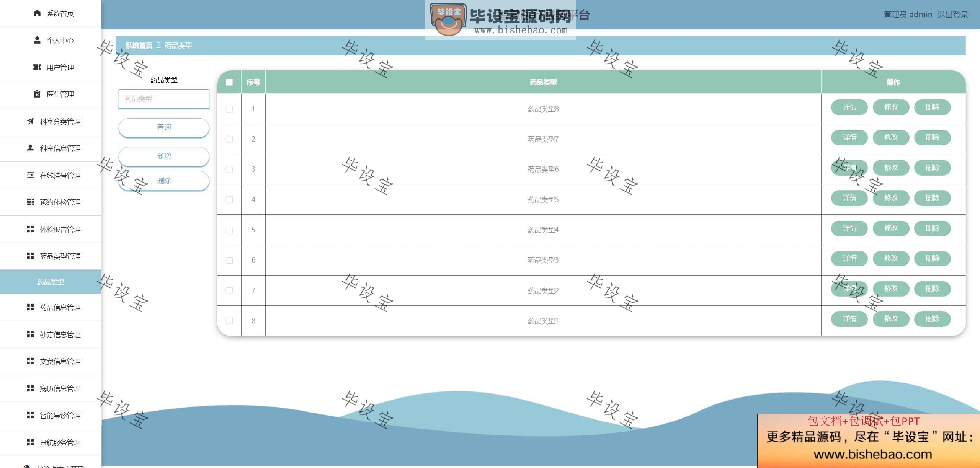
Task: Expand 在线挂号管理 sidebar menu
Action: pyautogui.click(x=51, y=175)
